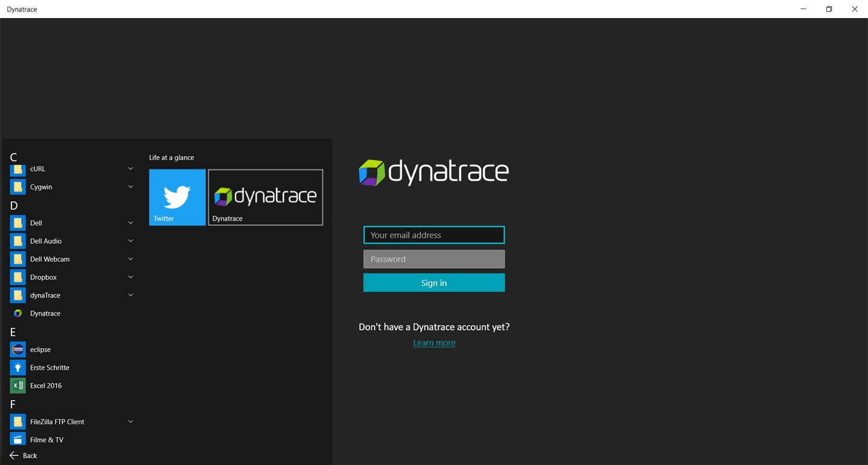Expand the Dell folder chevron
868x465 pixels.
coord(131,223)
